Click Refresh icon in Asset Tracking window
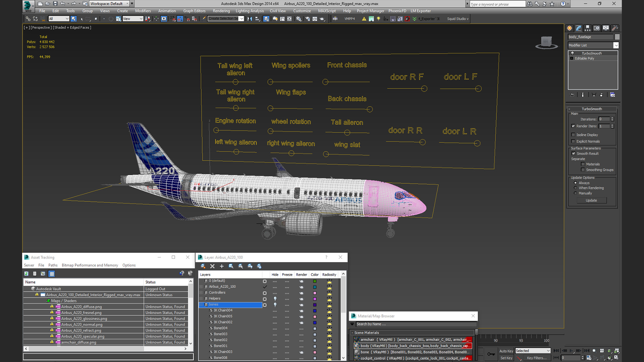The height and width of the screenshot is (362, 644). (26, 274)
